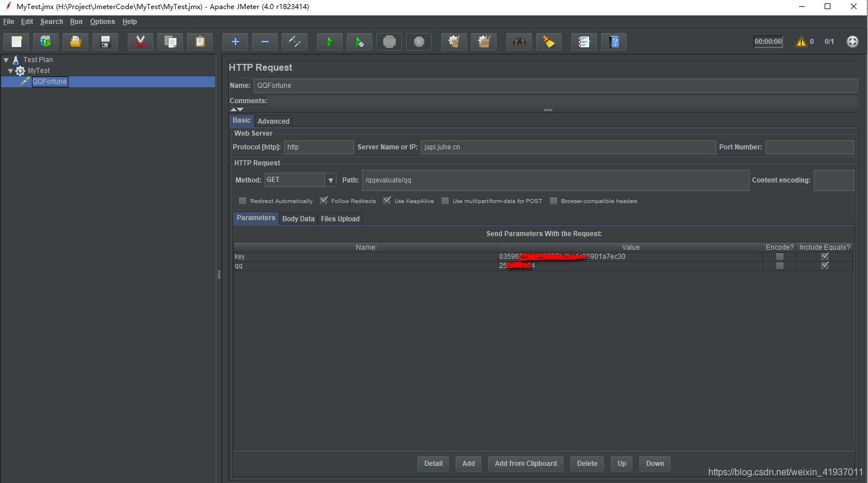Select the QQFortune sampler in tree
This screenshot has width=868, height=483.
click(50, 82)
